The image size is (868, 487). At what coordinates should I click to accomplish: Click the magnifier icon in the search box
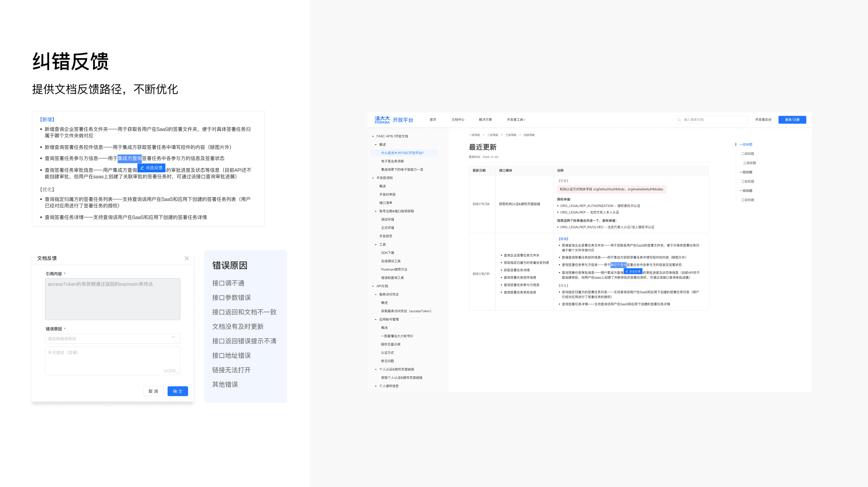pos(679,120)
